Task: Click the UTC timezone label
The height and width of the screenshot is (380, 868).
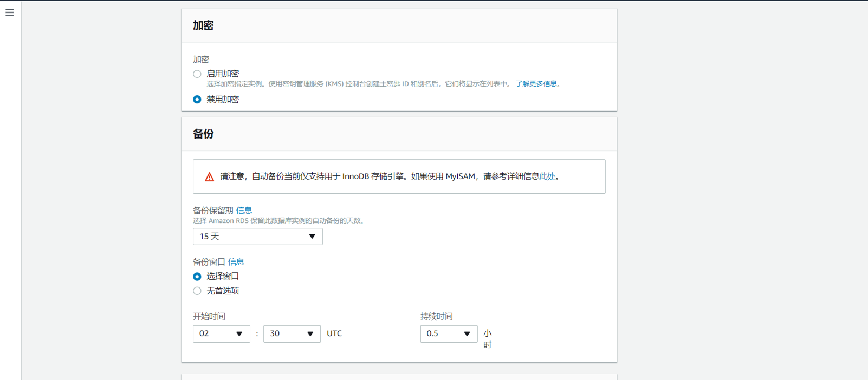Action: 334,334
